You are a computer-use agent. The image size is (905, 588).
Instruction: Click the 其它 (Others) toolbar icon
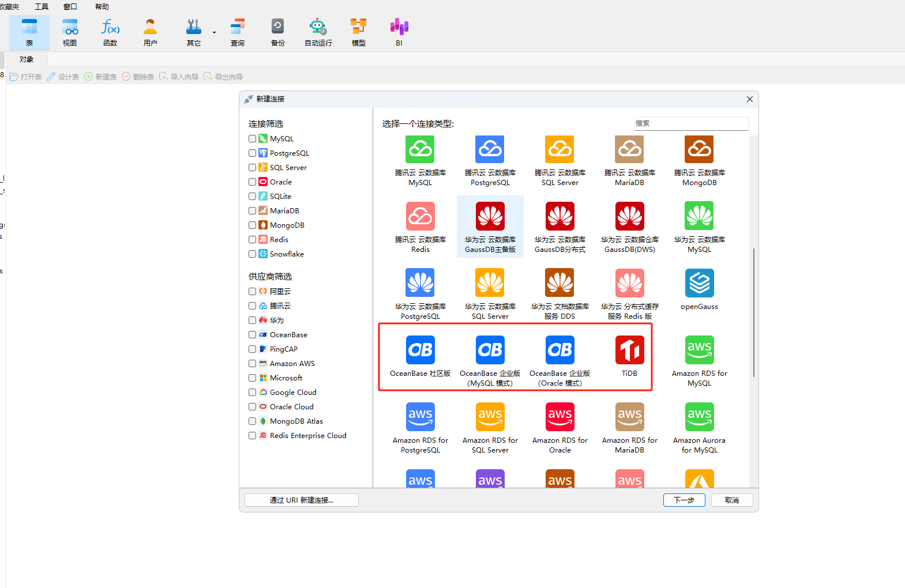(194, 32)
